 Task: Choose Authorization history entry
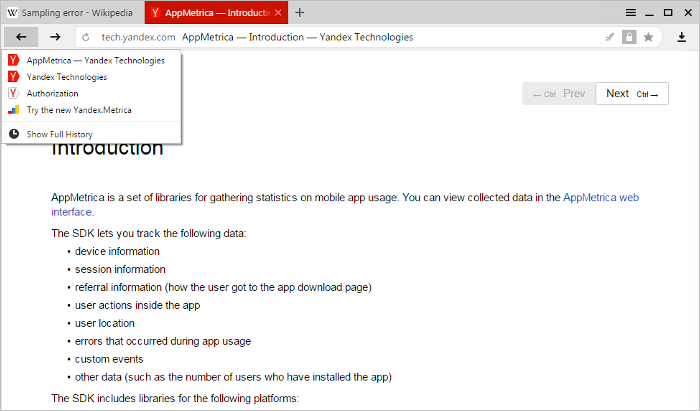tap(92, 93)
